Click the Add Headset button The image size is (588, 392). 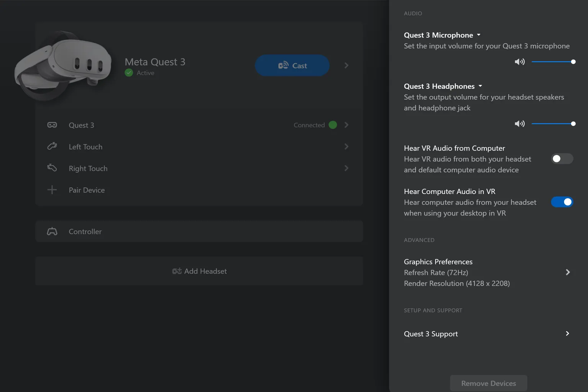(199, 271)
